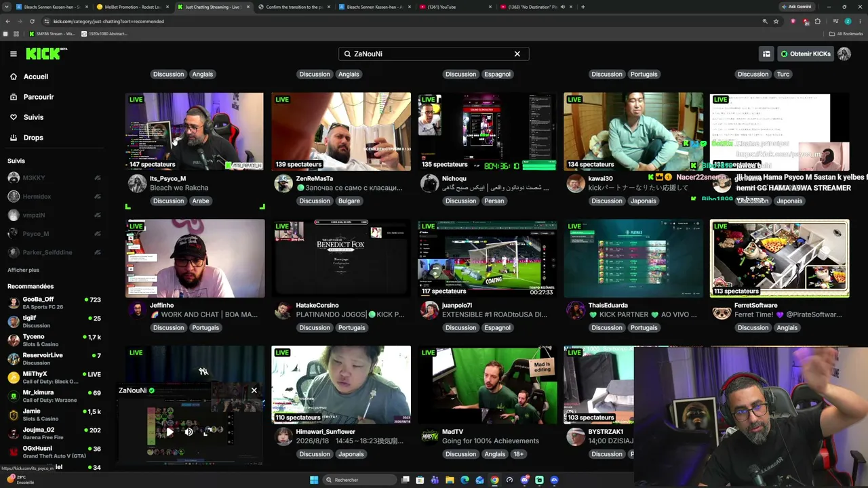Image resolution: width=868 pixels, height=488 pixels.
Task: Open Microsoft Edge from the taskbar
Action: tap(465, 480)
